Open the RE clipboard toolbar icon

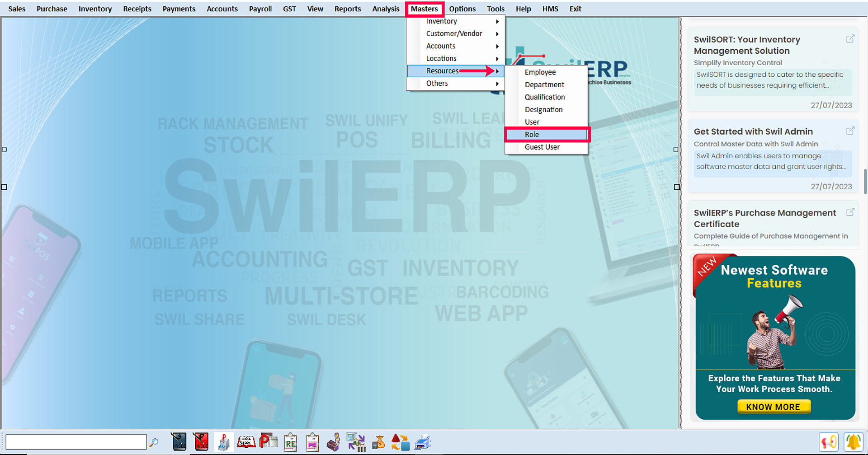click(x=290, y=442)
